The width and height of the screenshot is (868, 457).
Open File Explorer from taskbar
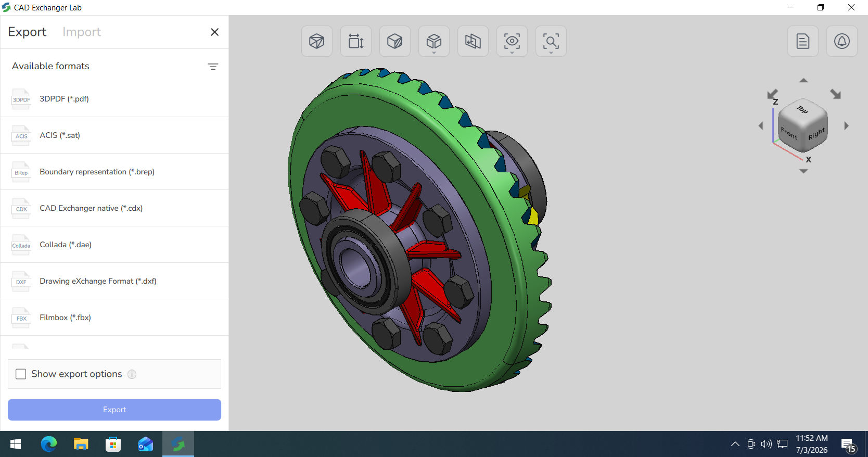[81, 444]
